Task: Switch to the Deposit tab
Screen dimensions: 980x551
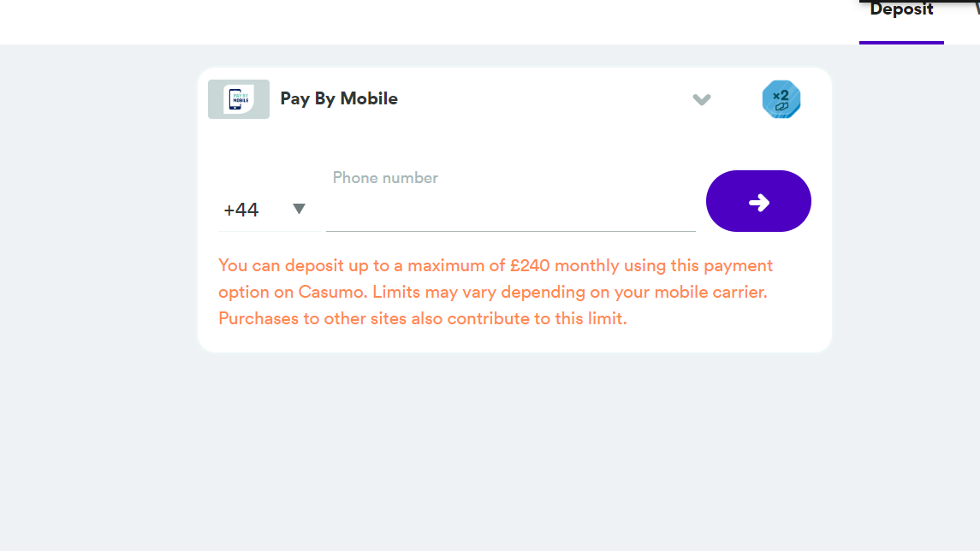Action: [901, 10]
